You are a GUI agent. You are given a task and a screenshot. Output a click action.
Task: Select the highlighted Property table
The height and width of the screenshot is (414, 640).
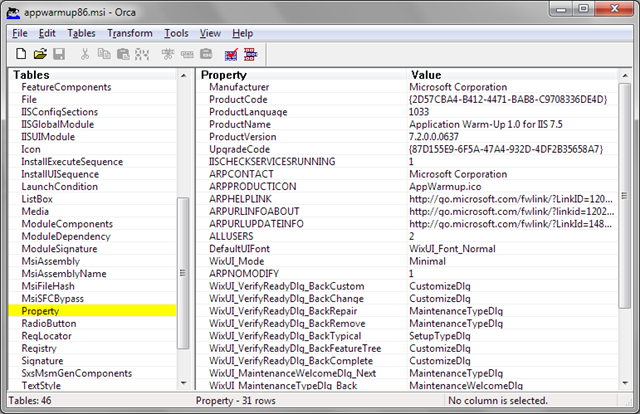[93, 311]
